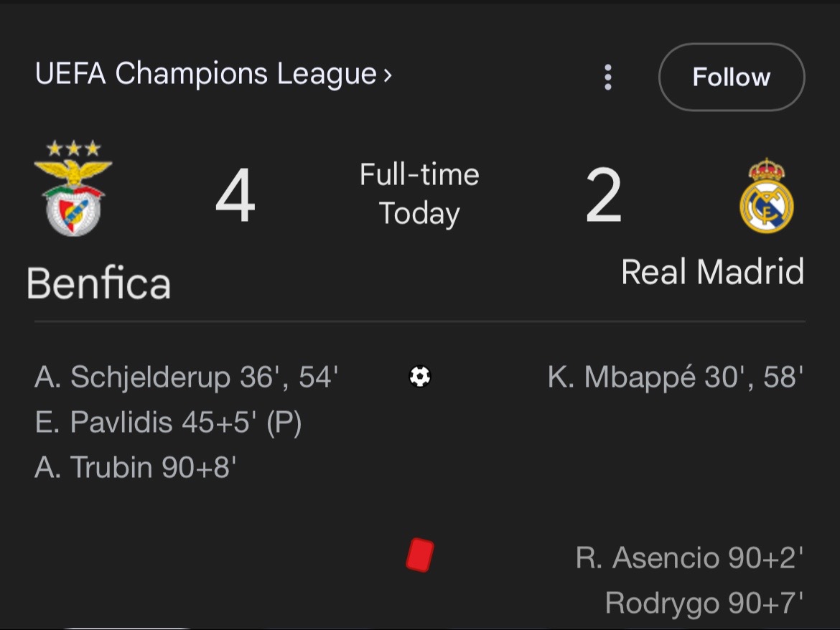Click the Real Madrid club crest
Image resolution: width=840 pixels, height=630 pixels.
tap(766, 196)
